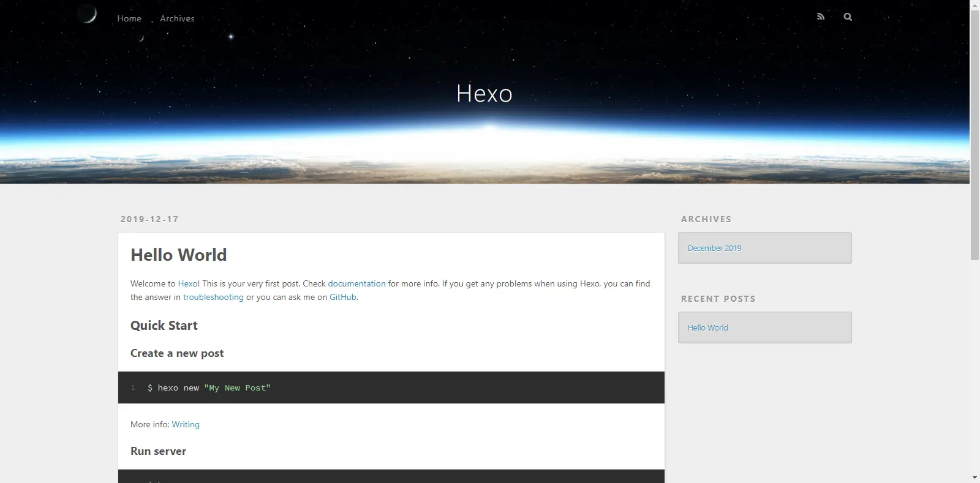The width and height of the screenshot is (980, 483).
Task: Click the Run server heading
Action: pos(158,451)
